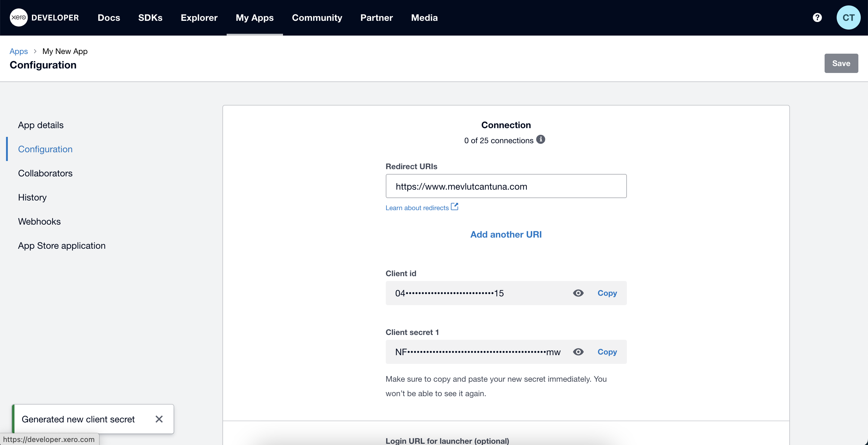Go to Explorer in top navigation
The height and width of the screenshot is (445, 868).
199,17
